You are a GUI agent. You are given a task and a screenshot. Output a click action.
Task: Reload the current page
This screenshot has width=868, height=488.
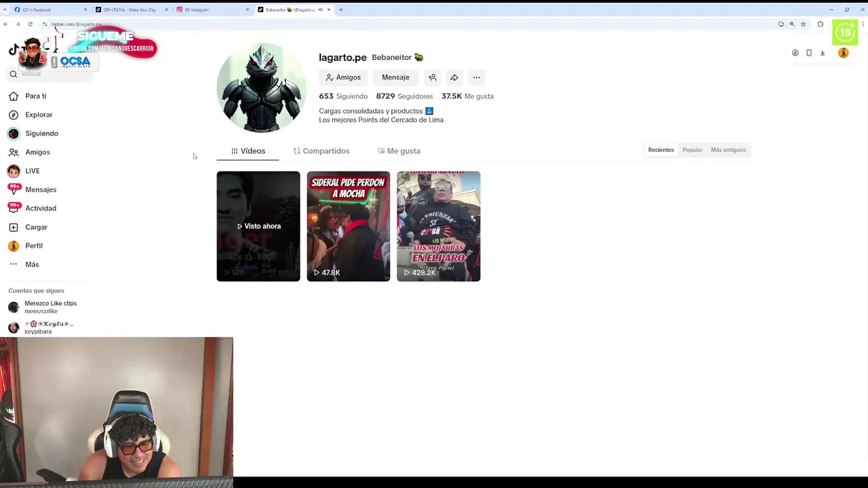(30, 24)
